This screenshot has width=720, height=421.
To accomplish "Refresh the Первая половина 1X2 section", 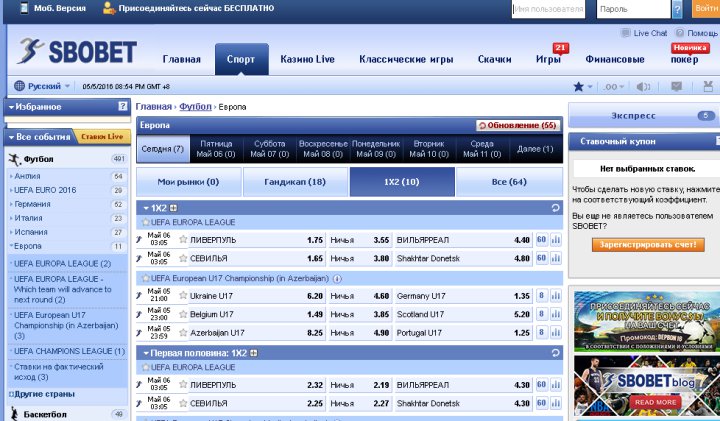I will point(555,353).
